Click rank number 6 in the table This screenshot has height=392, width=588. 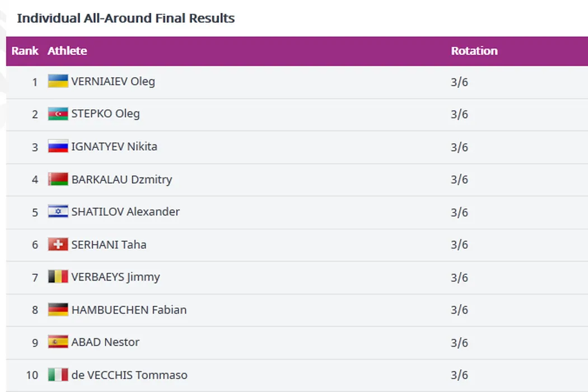[x=35, y=245]
